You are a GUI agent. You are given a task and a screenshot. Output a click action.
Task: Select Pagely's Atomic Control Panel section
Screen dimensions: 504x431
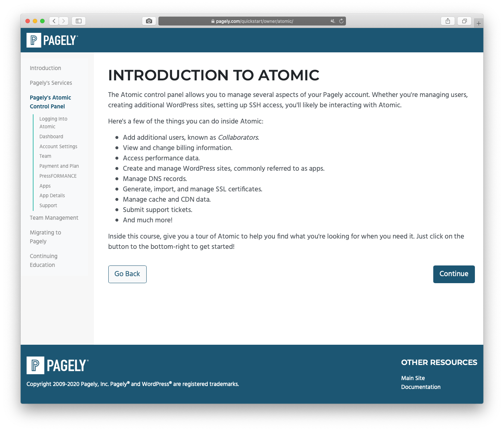pyautogui.click(x=50, y=102)
